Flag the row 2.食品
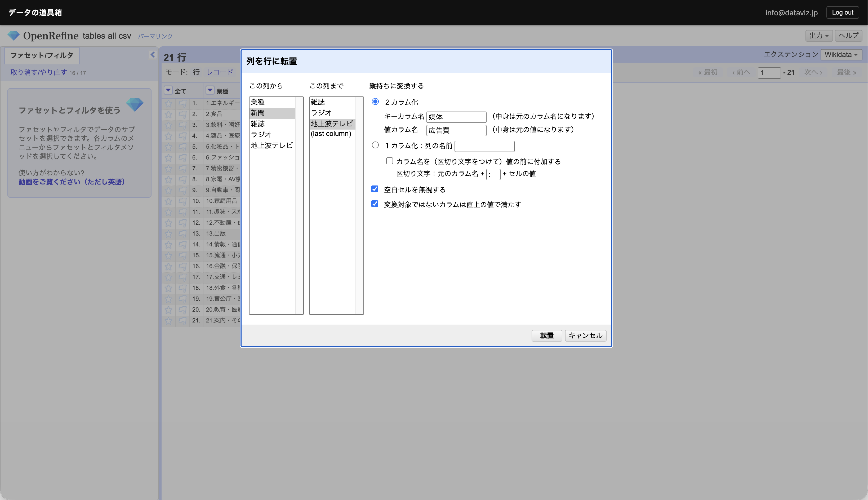The height and width of the screenshot is (500, 868). (182, 114)
